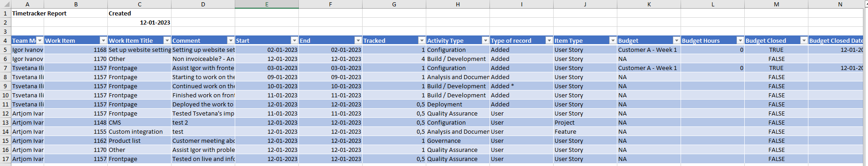868x166 pixels.
Task: Open the Comment column filter dropdown
Action: click(x=231, y=40)
